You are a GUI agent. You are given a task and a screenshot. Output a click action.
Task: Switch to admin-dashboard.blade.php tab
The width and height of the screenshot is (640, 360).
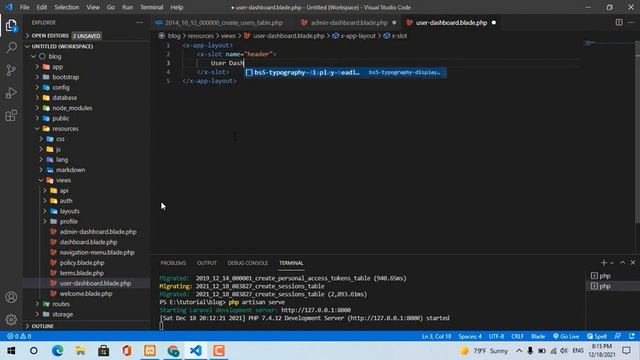point(349,22)
